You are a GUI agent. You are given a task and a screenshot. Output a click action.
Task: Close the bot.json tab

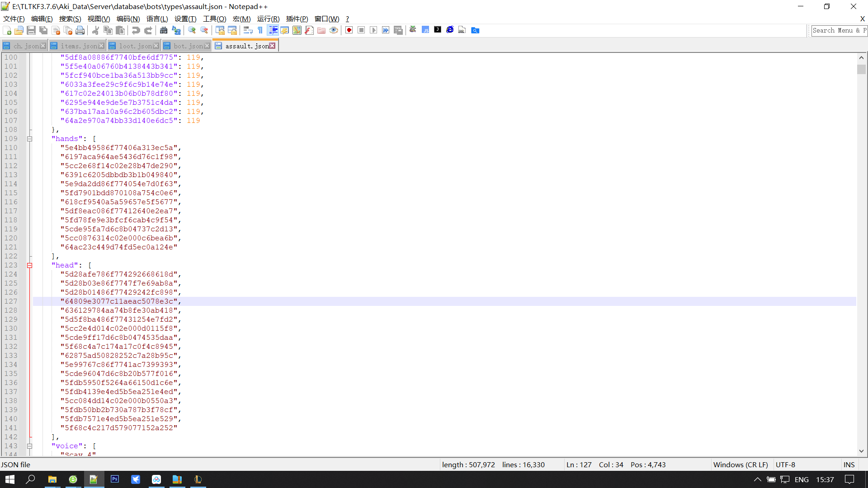coord(207,46)
